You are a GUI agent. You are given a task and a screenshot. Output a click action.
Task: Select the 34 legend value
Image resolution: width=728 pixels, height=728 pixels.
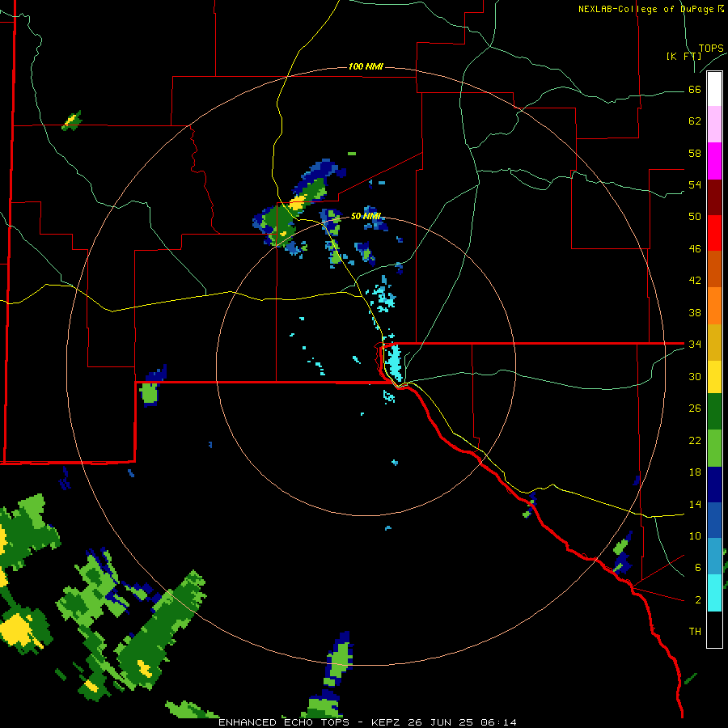(695, 345)
